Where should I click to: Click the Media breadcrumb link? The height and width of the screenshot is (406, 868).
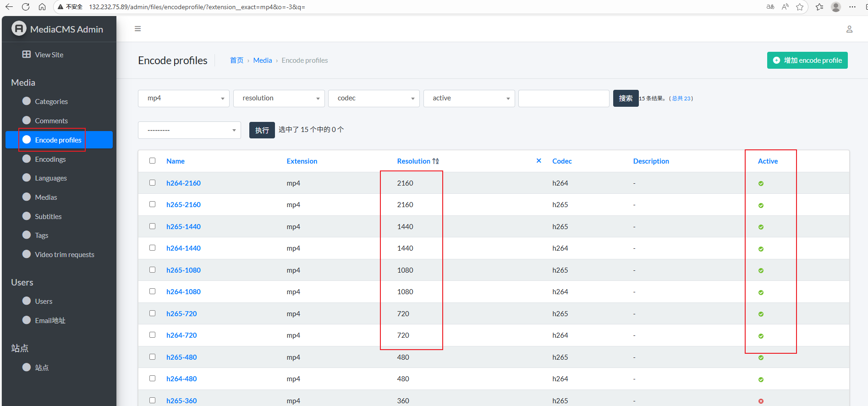coord(263,60)
